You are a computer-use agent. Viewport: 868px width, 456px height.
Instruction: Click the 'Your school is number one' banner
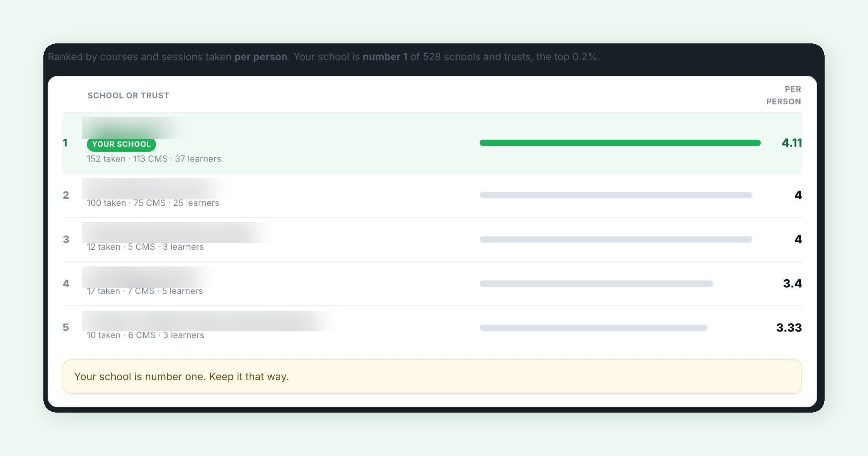432,376
